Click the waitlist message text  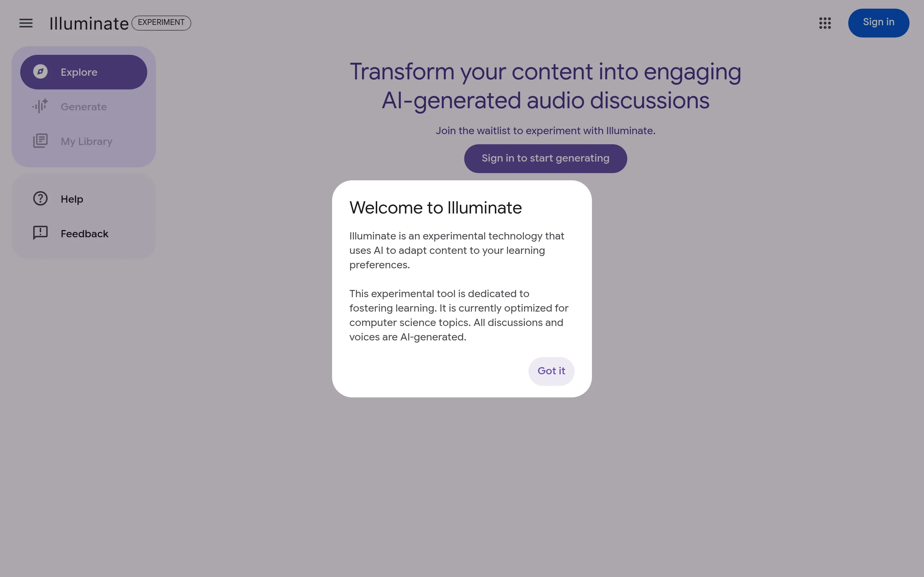coord(545,131)
